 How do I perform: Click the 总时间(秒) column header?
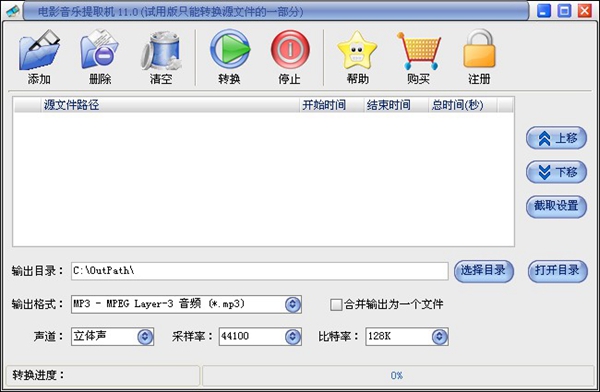(463, 105)
